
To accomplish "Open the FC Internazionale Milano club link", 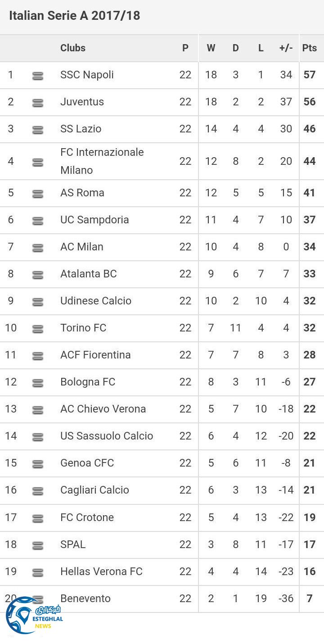I will pos(102,161).
